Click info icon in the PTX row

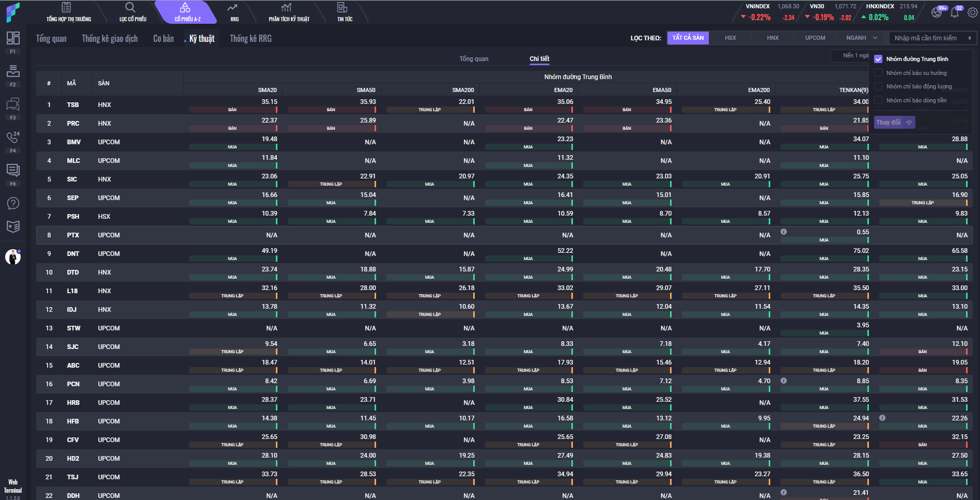point(784,232)
